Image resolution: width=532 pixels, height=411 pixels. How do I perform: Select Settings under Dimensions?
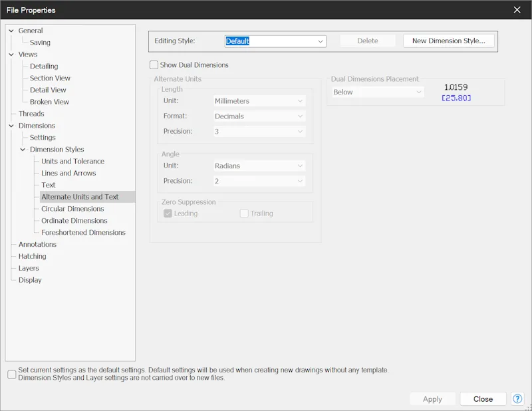pyautogui.click(x=43, y=138)
